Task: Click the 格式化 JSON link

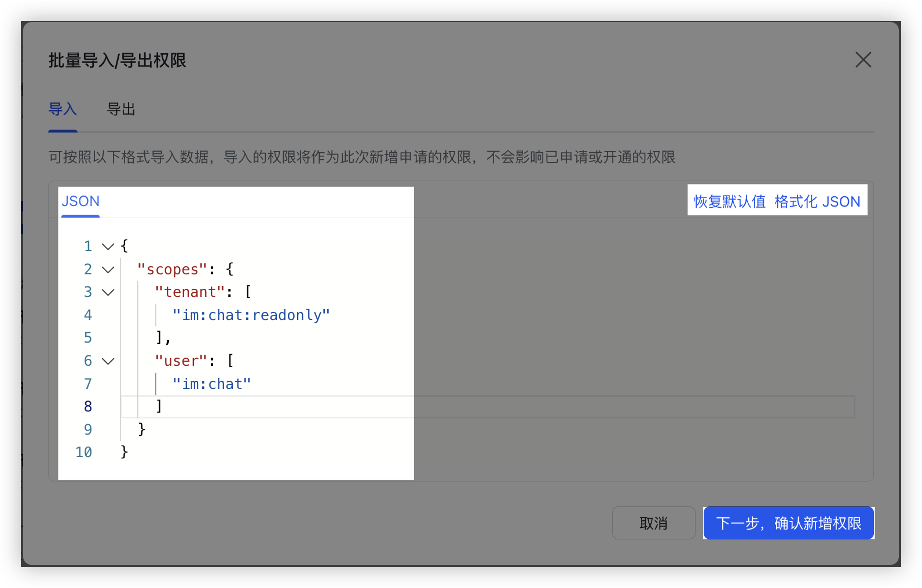Action: pyautogui.click(x=817, y=201)
